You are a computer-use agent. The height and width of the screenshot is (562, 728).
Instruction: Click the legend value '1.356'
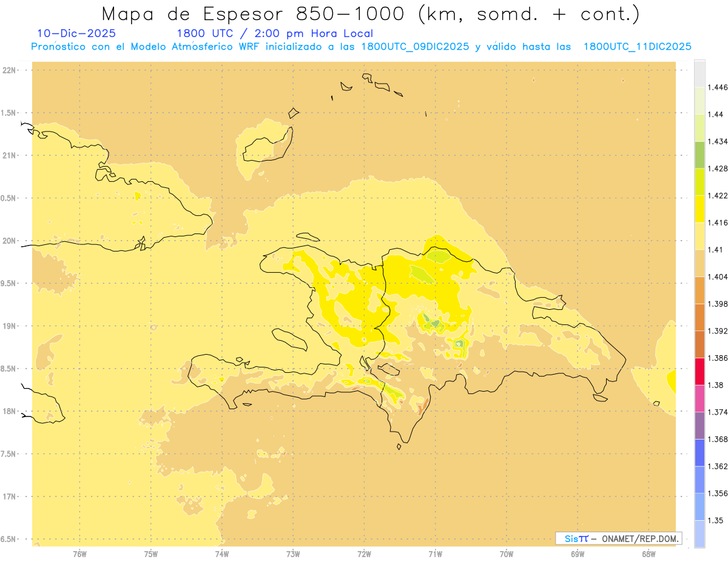718,493
